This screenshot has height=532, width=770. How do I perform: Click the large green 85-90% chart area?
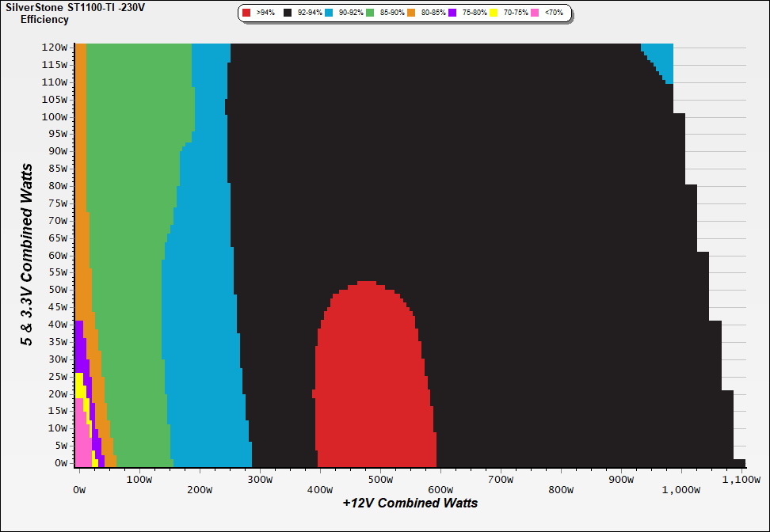[135, 237]
